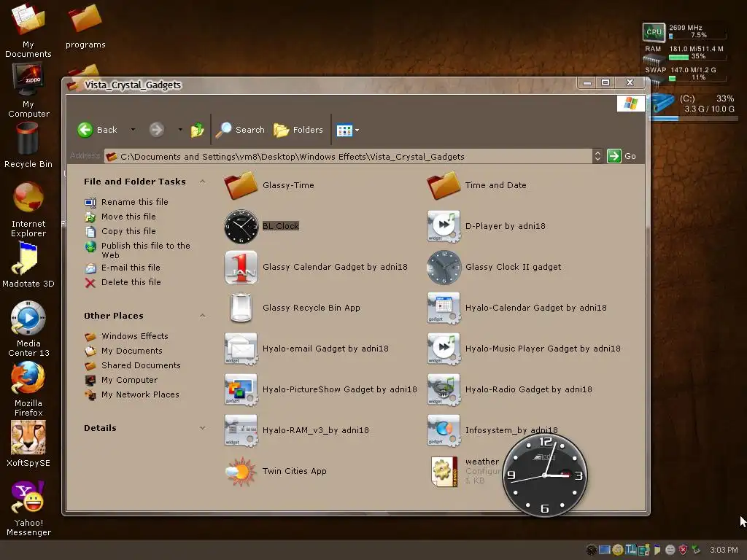The width and height of the screenshot is (747, 560).
Task: Select Hyalo-RAM_v3 widget icon
Action: (241, 430)
